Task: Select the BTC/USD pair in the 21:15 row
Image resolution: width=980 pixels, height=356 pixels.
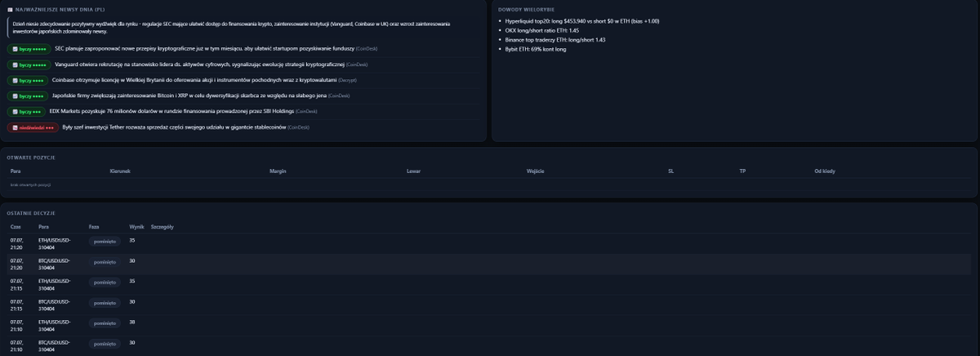Action: (x=54, y=305)
